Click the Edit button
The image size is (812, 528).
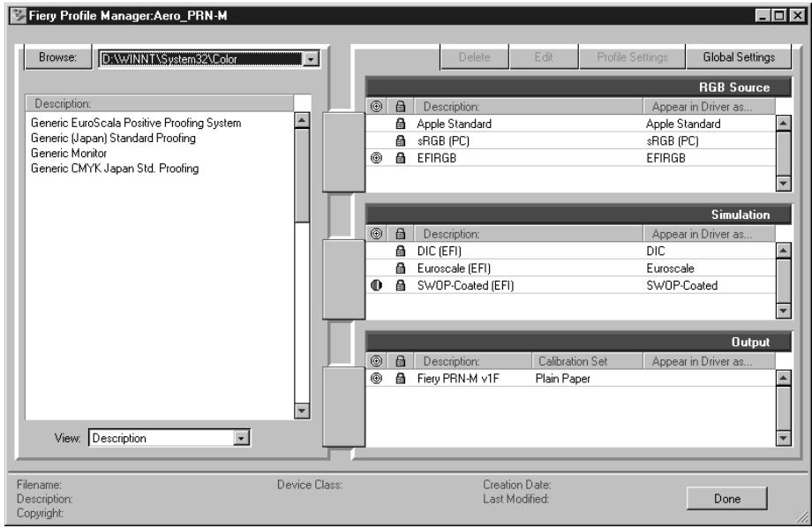tap(544, 57)
